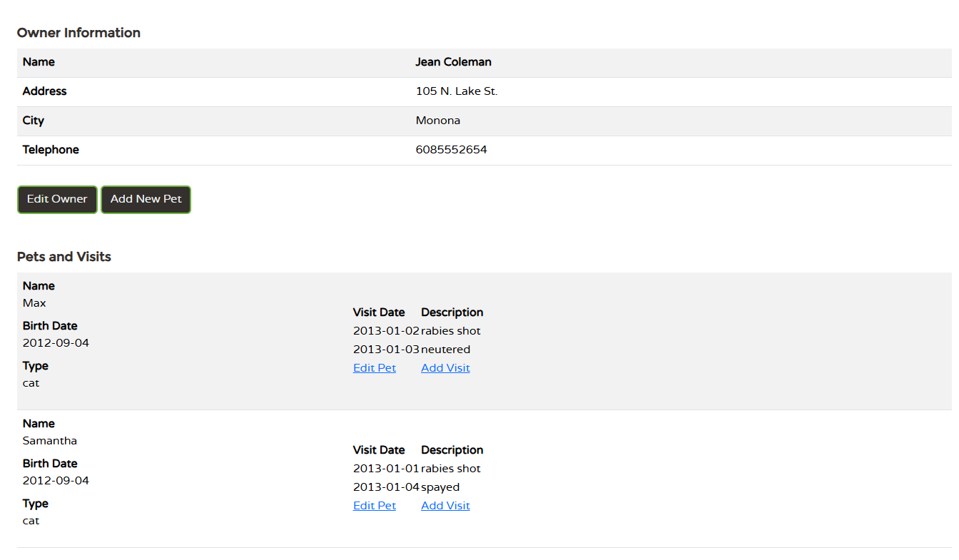Viewport: 959px width, 560px height.
Task: Click the Pets and Visits heading
Action: point(64,257)
